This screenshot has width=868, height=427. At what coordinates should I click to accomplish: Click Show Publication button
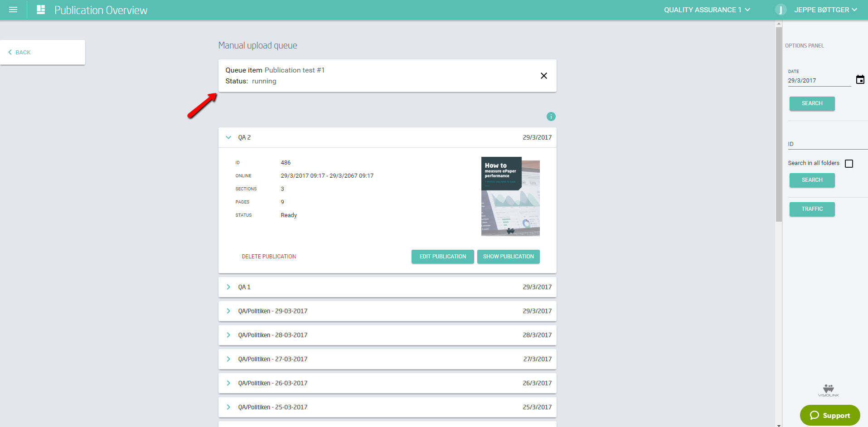point(508,257)
